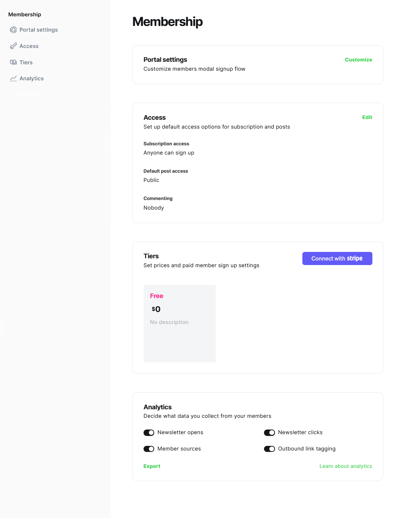Image resolution: width=420 pixels, height=518 pixels.
Task: Disable Newsletter clicks tracking
Action: (x=269, y=432)
